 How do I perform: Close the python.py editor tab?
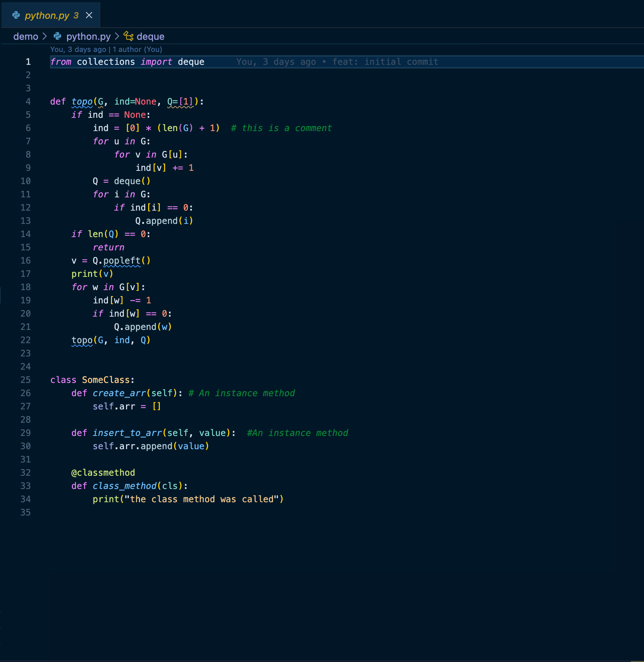click(x=89, y=15)
